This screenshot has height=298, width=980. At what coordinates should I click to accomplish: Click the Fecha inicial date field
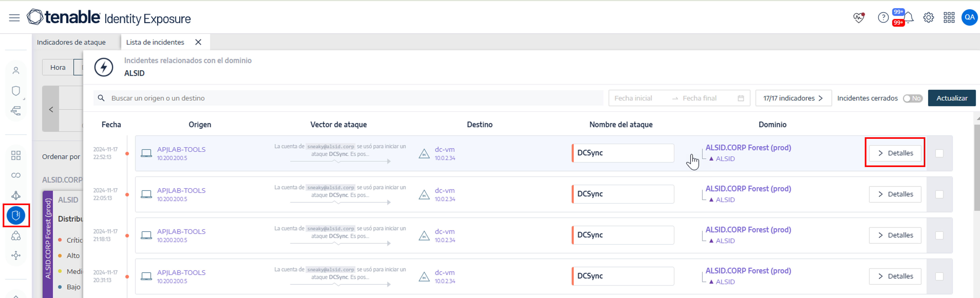[x=633, y=98]
